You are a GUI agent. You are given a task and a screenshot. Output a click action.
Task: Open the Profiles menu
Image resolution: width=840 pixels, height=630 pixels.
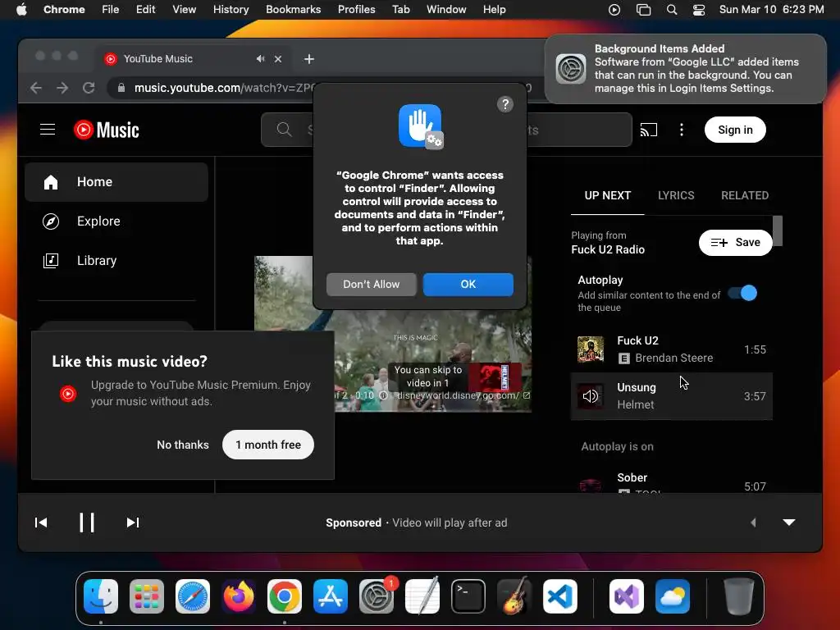click(x=356, y=10)
